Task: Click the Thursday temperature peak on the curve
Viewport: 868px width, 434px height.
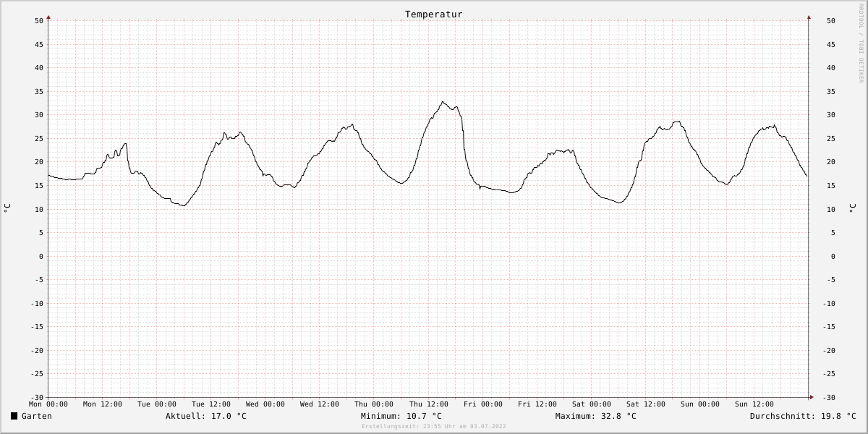Action: pos(443,102)
